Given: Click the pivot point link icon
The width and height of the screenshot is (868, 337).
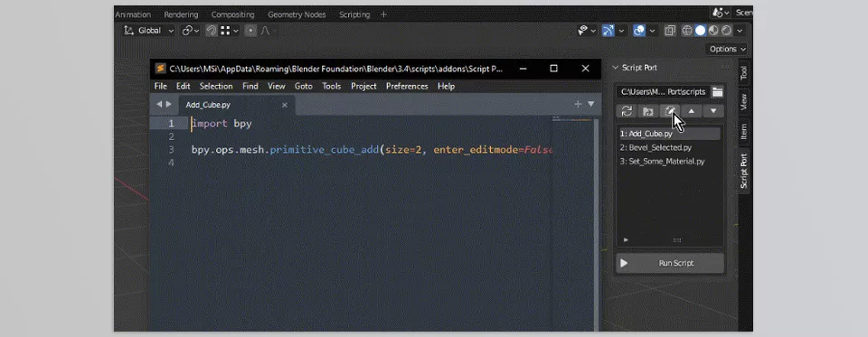Looking at the screenshot, I should (187, 31).
